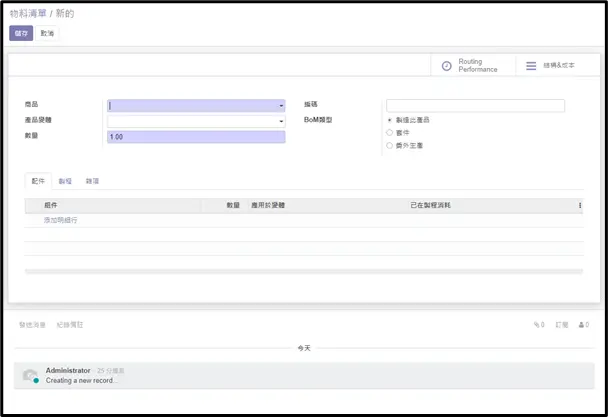Screen dimensions: 608x417
Task: Click the Follow subscribe button
Action: 562,325
